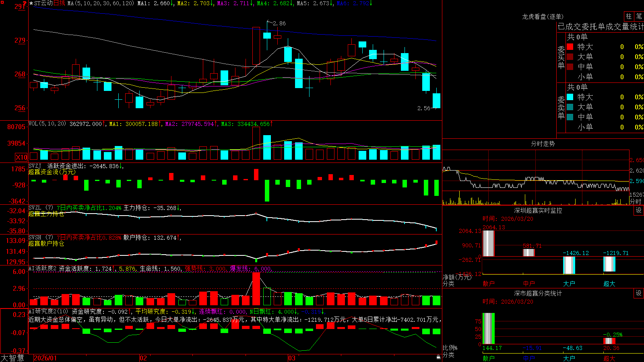Click the deepest green 资金流 bar in the SVZJ panel

pos(267,191)
